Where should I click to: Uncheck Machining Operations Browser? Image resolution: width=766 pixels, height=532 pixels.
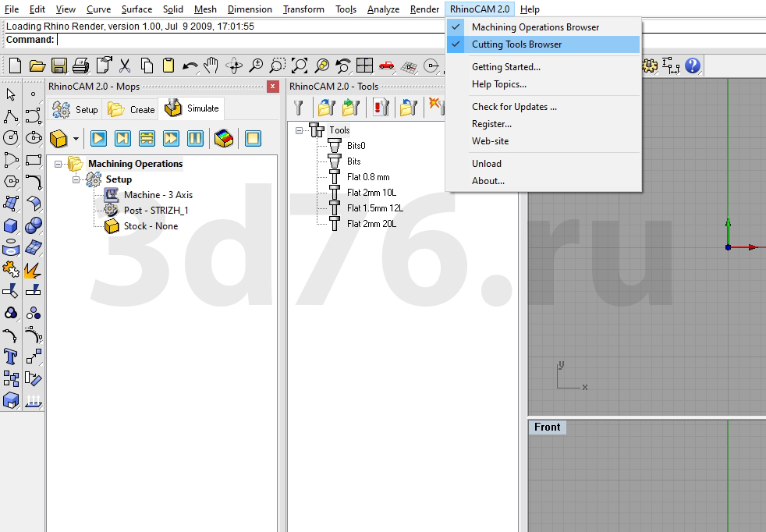click(x=543, y=27)
